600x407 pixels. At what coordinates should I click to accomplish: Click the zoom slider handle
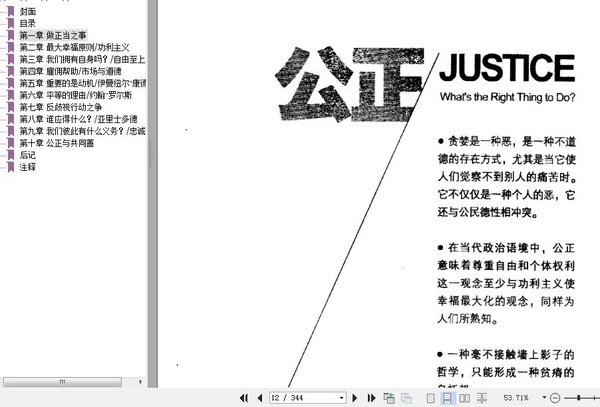pos(579,398)
